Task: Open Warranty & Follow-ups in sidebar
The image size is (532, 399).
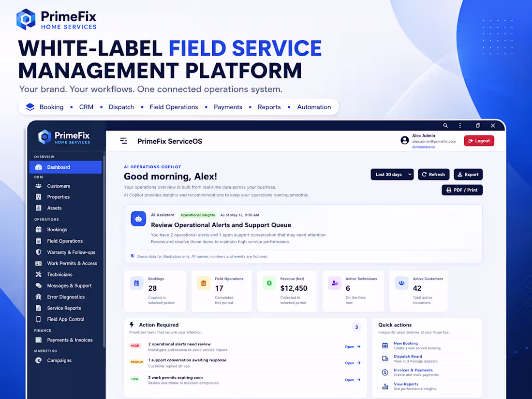Action: point(65,252)
